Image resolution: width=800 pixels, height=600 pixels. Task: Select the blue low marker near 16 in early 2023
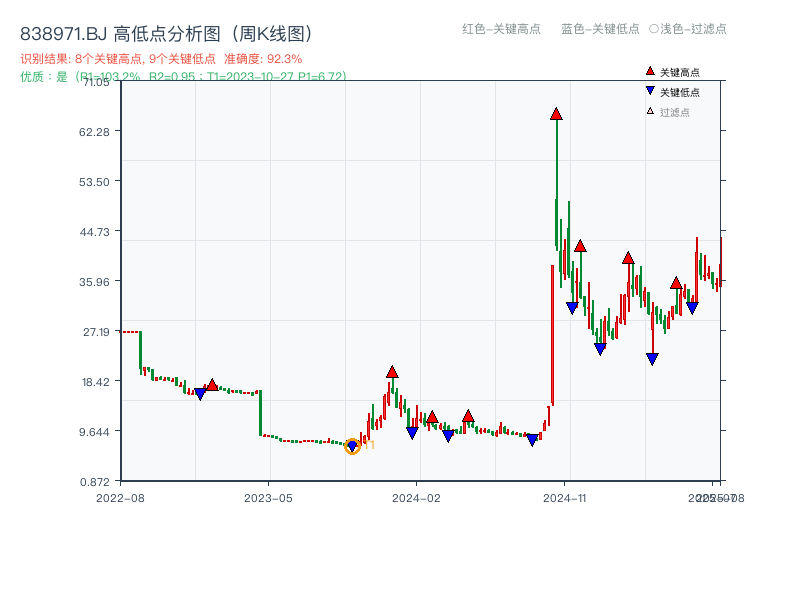tap(200, 394)
